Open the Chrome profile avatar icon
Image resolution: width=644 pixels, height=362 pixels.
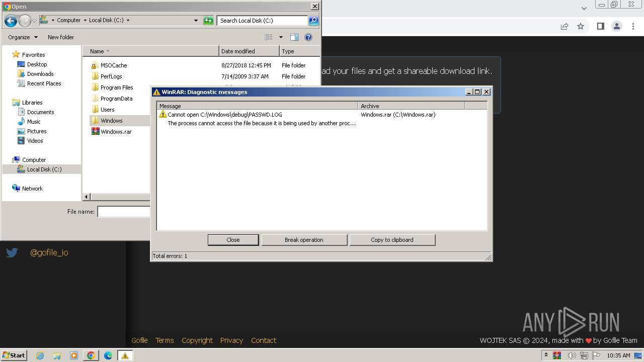pyautogui.click(x=617, y=26)
